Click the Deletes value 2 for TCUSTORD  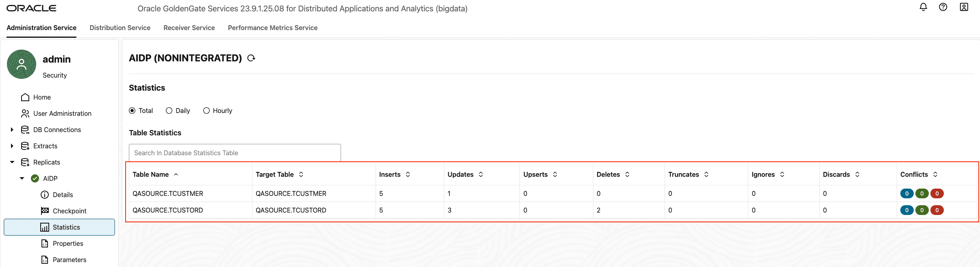[x=598, y=210]
